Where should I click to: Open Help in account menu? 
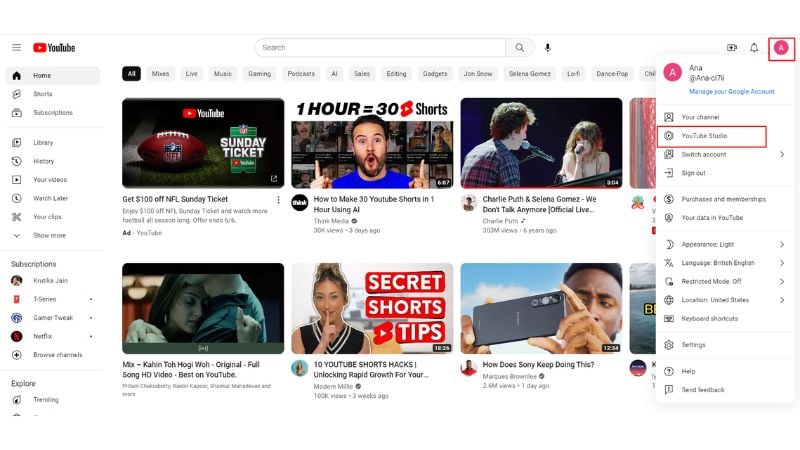(725, 371)
